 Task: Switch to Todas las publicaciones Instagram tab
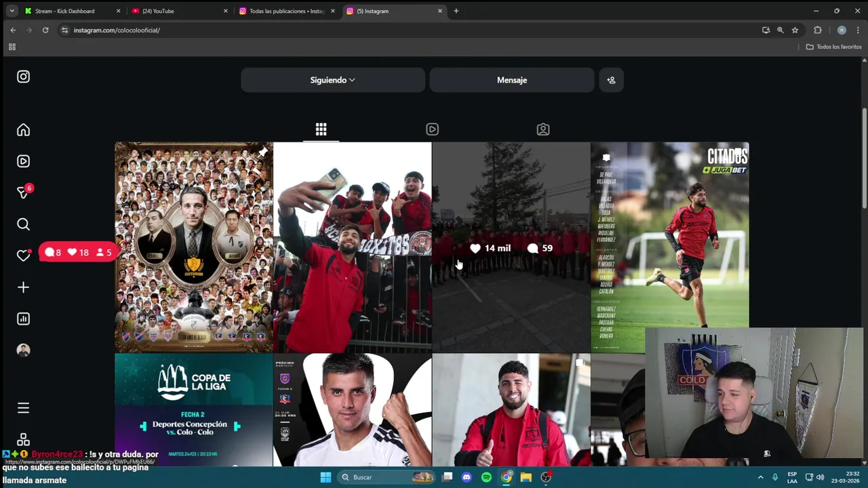287,11
